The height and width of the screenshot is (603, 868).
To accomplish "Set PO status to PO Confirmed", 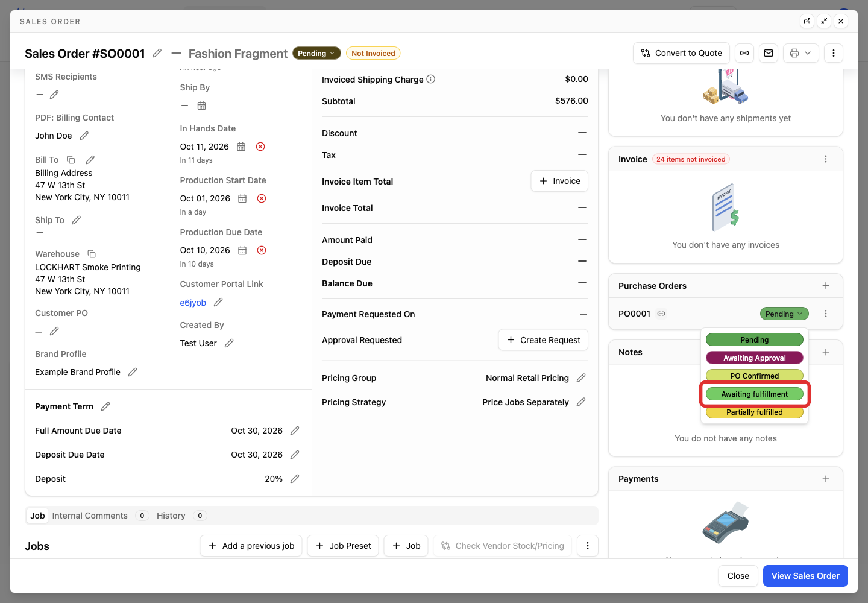I will (x=755, y=376).
